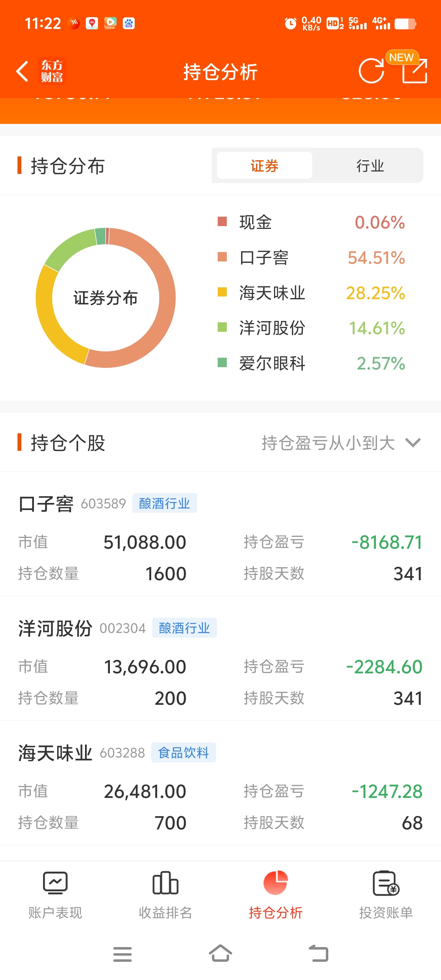Tap the 证券分布 donut chart center
Image resolution: width=441 pixels, height=980 pixels.
pyautogui.click(x=105, y=297)
